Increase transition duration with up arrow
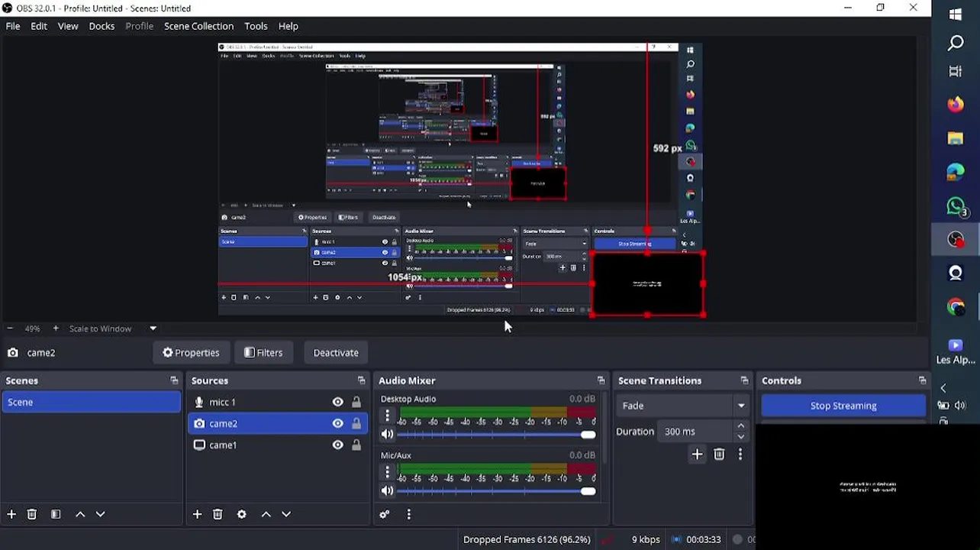Viewport: 980px width, 550px height. [x=740, y=426]
